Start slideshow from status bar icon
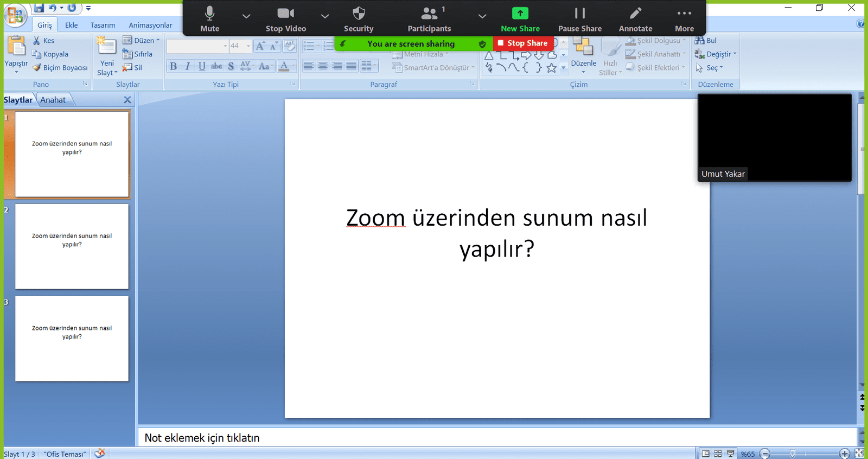Viewport: 868px width, 459px height. click(730, 454)
